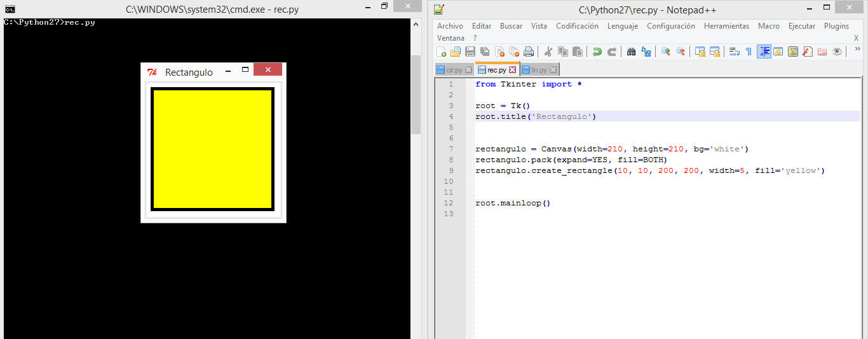Zoom in using magnifier plus icon
Viewport: 868px width, 339px height.
tap(666, 52)
